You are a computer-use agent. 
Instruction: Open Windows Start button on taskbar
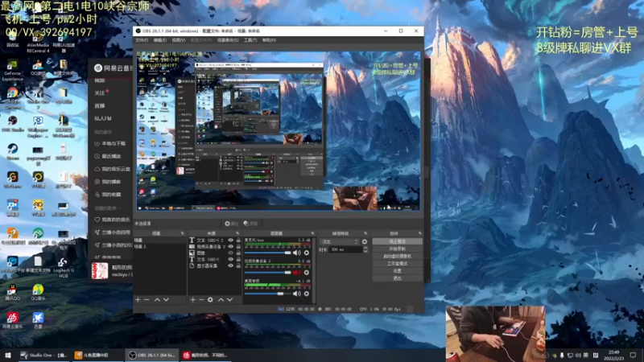pos(8,355)
